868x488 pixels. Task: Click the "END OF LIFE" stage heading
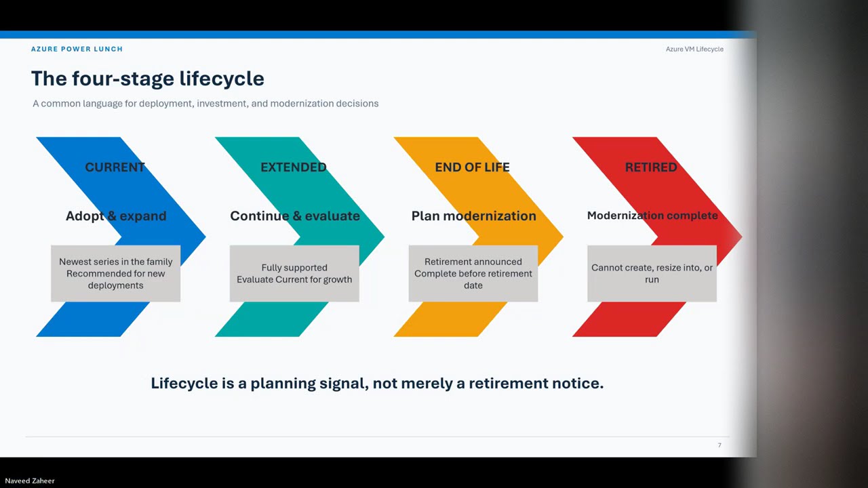[472, 167]
